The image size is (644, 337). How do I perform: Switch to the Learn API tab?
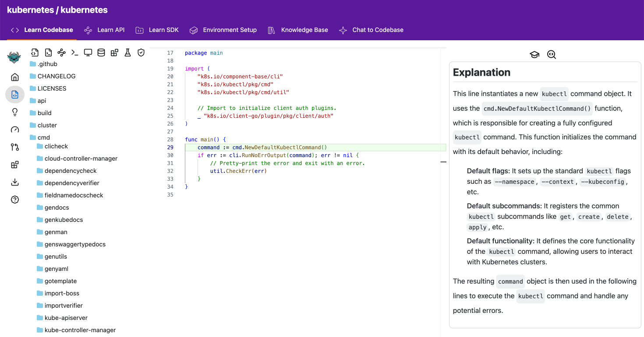click(104, 30)
